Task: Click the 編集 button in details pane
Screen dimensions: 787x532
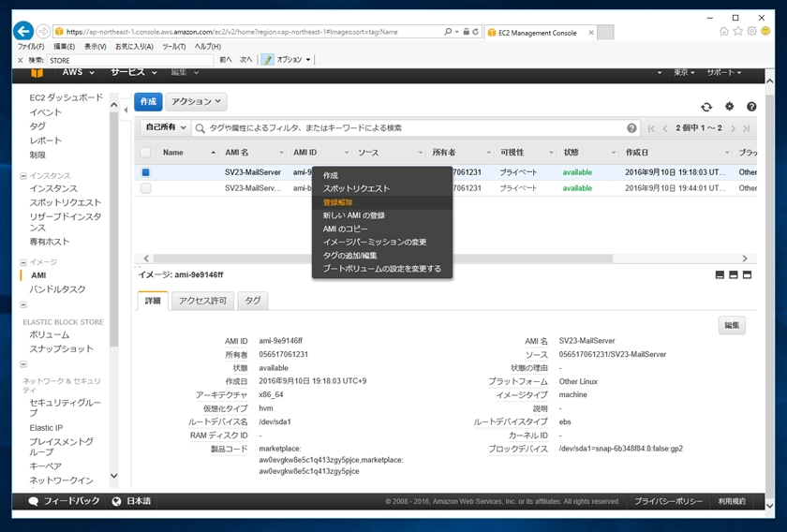Action: (x=732, y=325)
